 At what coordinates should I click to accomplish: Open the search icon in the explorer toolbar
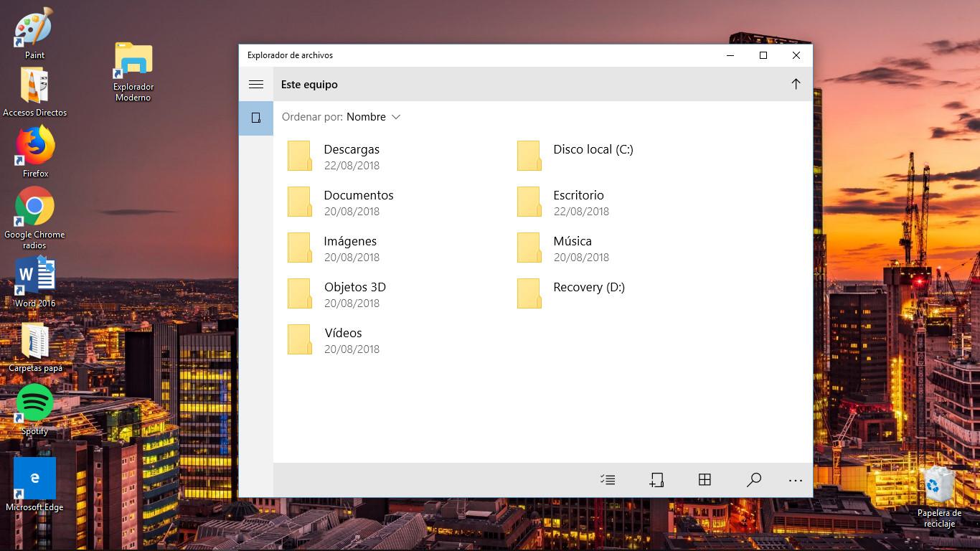coord(753,480)
